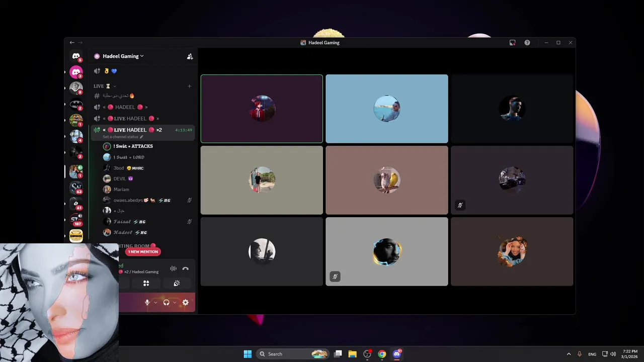This screenshot has width=644, height=362.
Task: Open the inbox icon in the title bar
Action: tap(512, 43)
